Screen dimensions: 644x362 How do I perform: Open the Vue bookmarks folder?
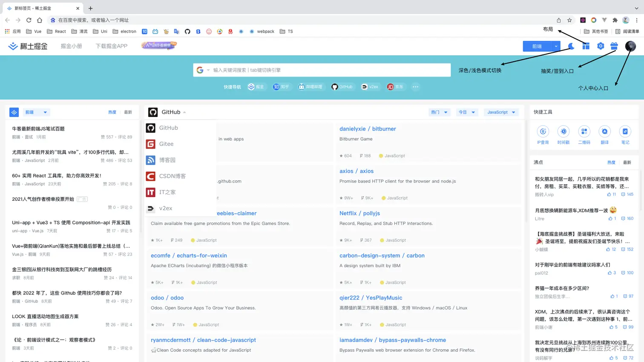pos(34,31)
